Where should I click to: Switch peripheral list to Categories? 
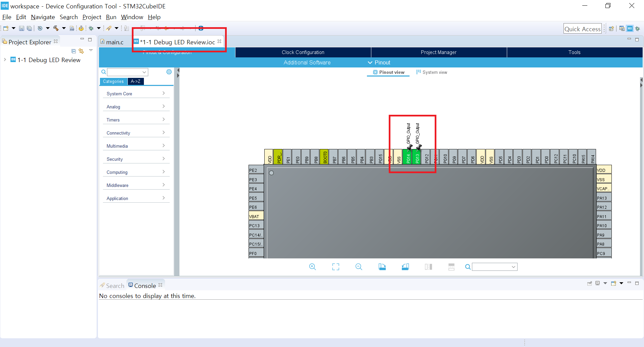point(113,82)
